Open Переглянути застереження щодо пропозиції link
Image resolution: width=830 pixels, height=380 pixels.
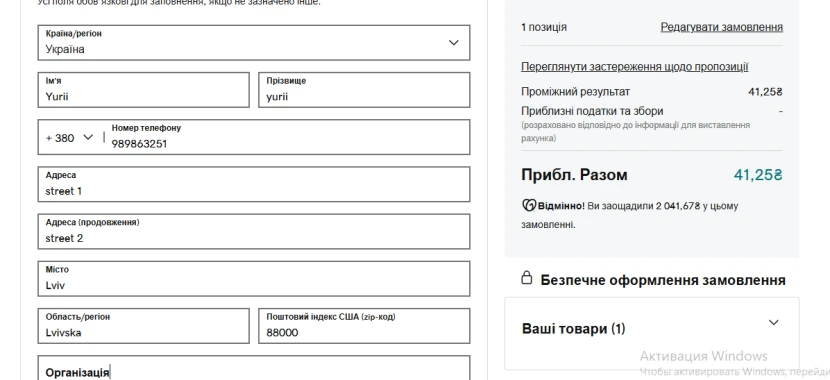pos(635,67)
